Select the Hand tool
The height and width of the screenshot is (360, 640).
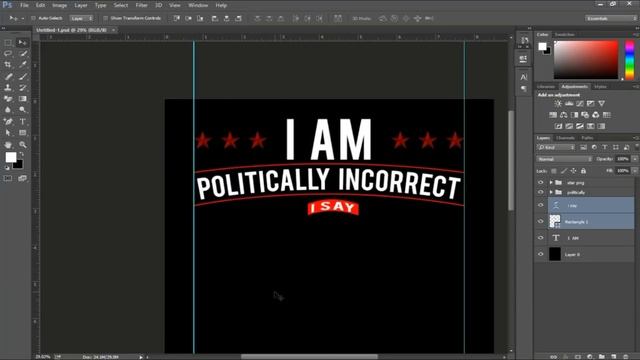8,144
